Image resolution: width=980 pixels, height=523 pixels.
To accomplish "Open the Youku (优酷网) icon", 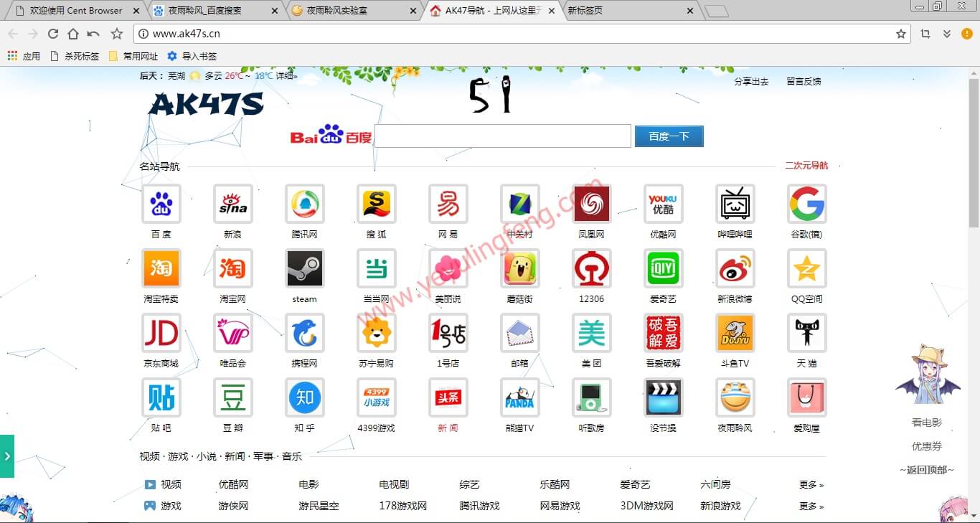I will (x=664, y=204).
